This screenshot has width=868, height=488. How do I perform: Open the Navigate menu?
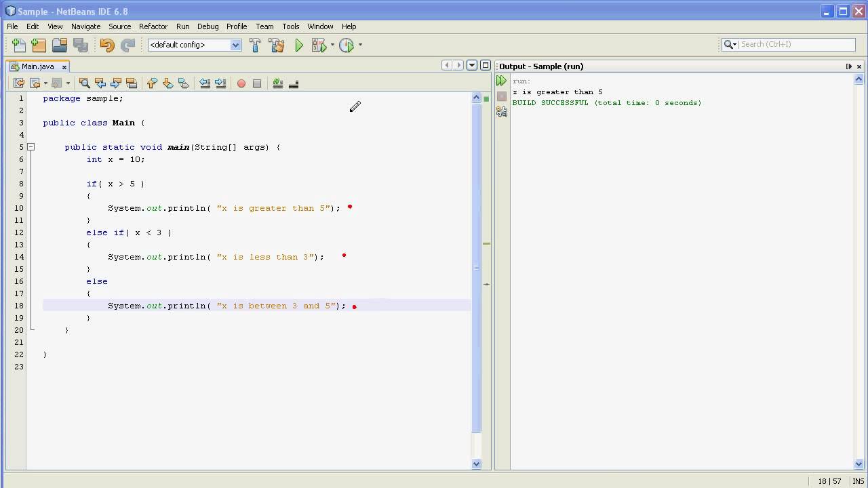(x=85, y=26)
